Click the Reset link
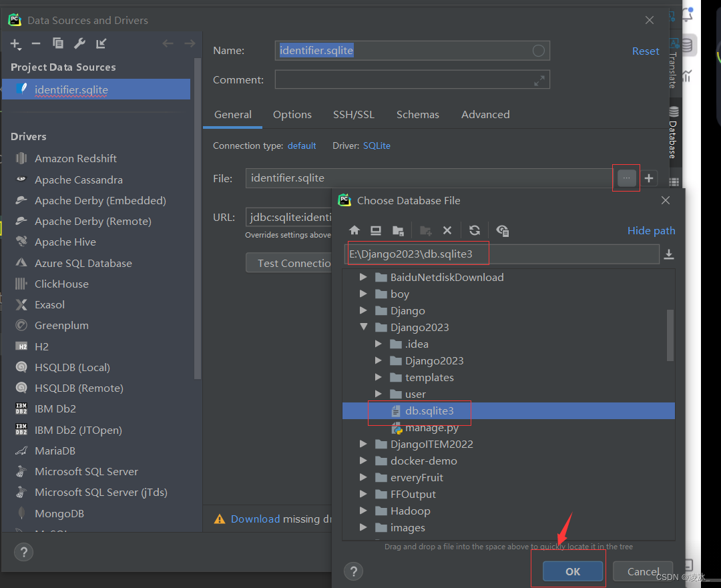This screenshot has height=588, width=721. click(x=645, y=51)
